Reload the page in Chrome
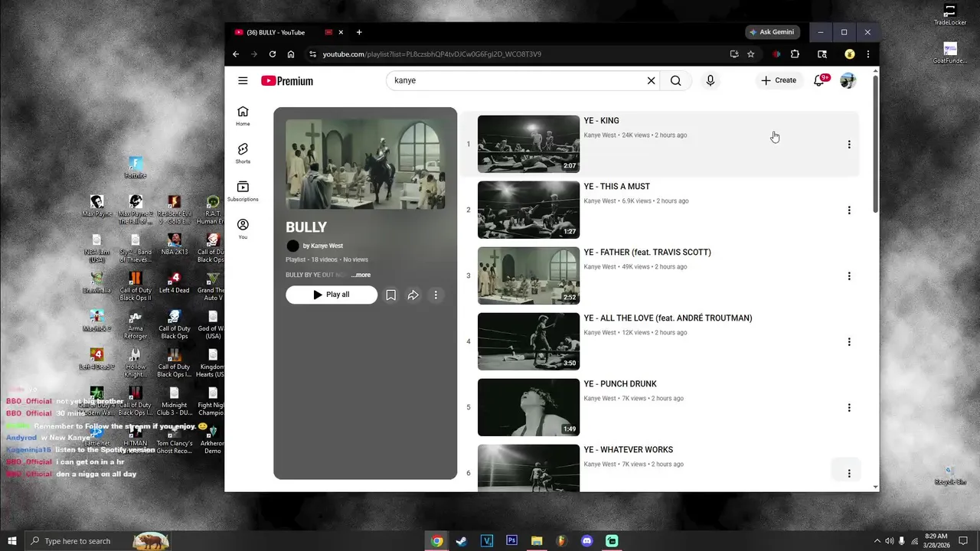 coord(273,54)
